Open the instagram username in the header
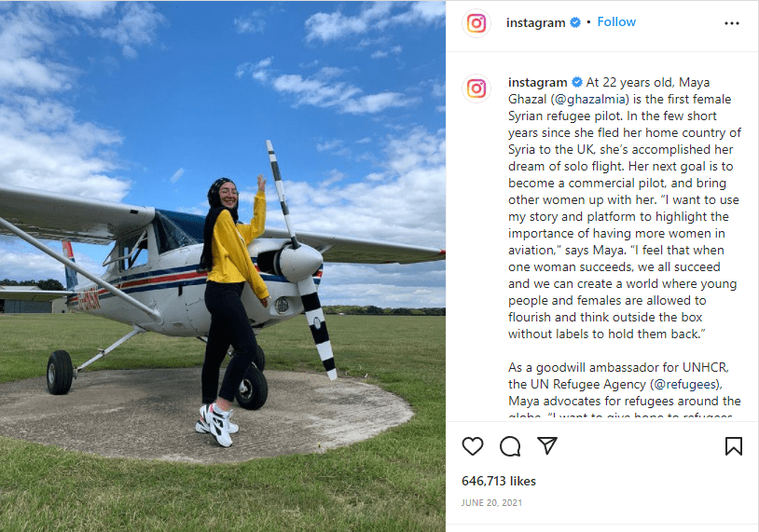The image size is (759, 532). click(535, 22)
